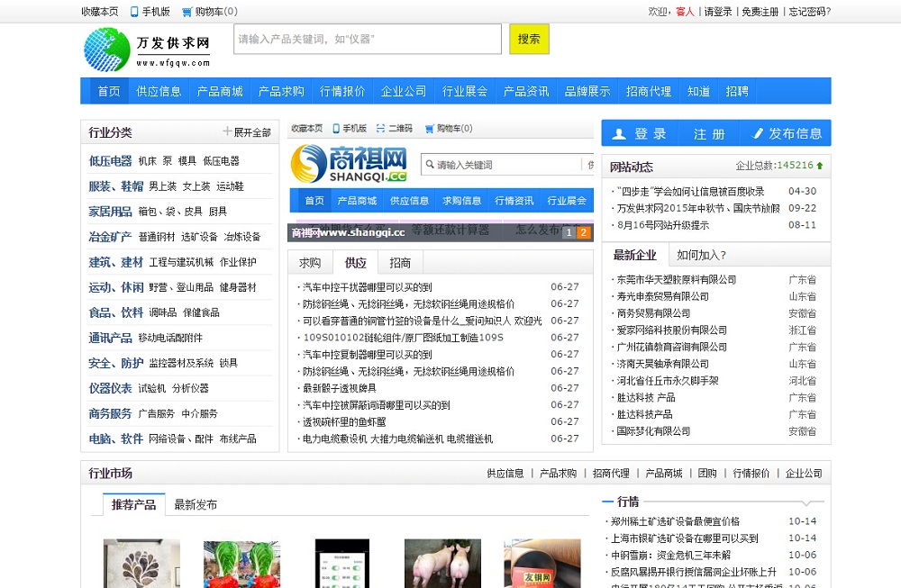Select the 最新发布 tab
This screenshot has height=588, width=901.
tap(196, 504)
